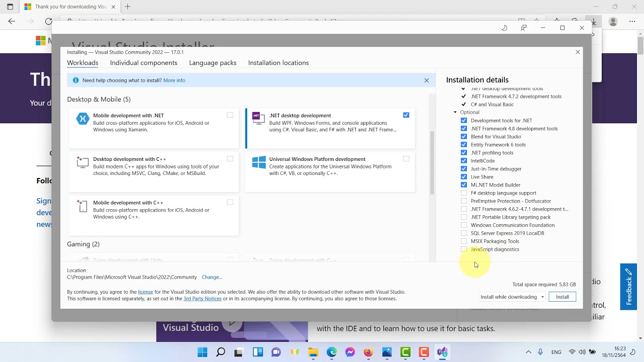Viewport: 644px width, 362px height.
Task: Click the .NET desktop development workload icon
Action: [259, 119]
